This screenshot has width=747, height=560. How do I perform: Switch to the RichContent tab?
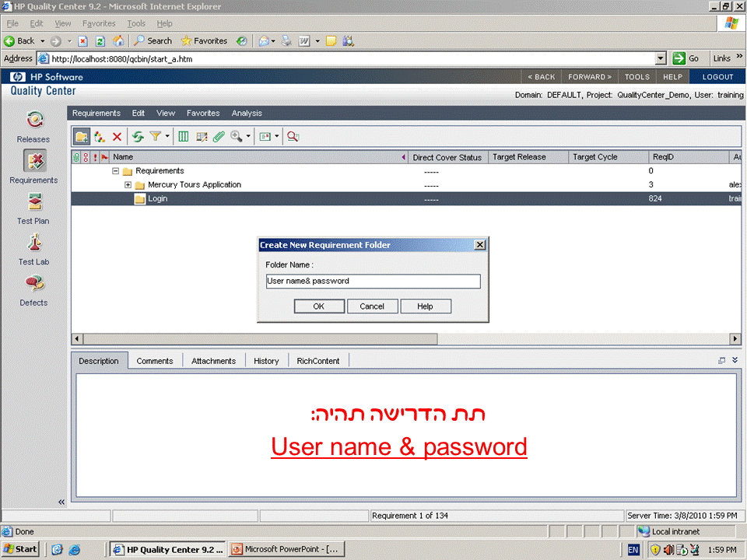[317, 361]
